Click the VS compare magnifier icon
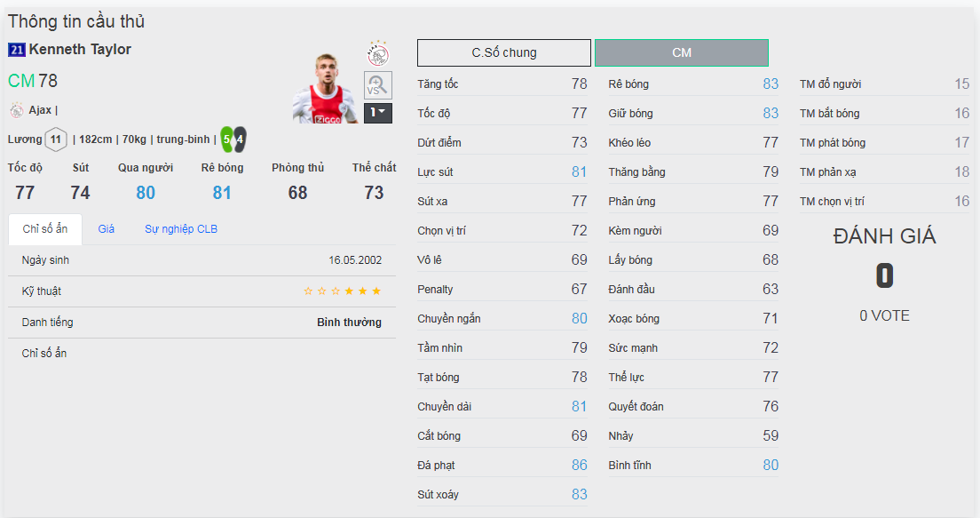This screenshot has height=518, width=980. (378, 85)
